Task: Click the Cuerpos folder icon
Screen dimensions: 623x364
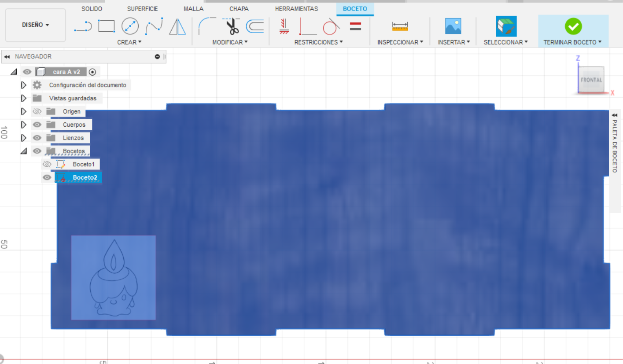Action: point(51,125)
